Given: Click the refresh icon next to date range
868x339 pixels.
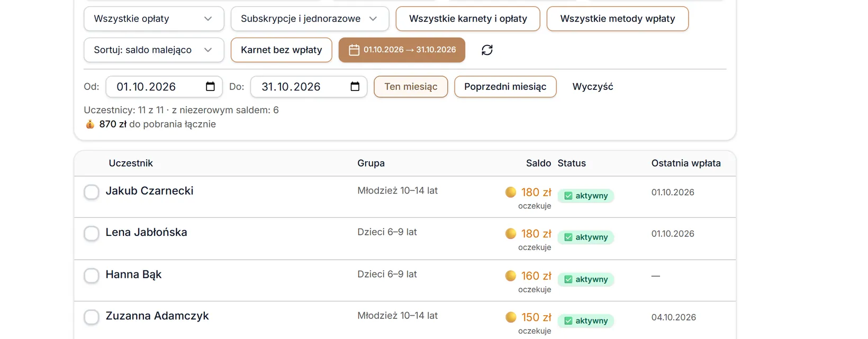Looking at the screenshot, I should [487, 50].
